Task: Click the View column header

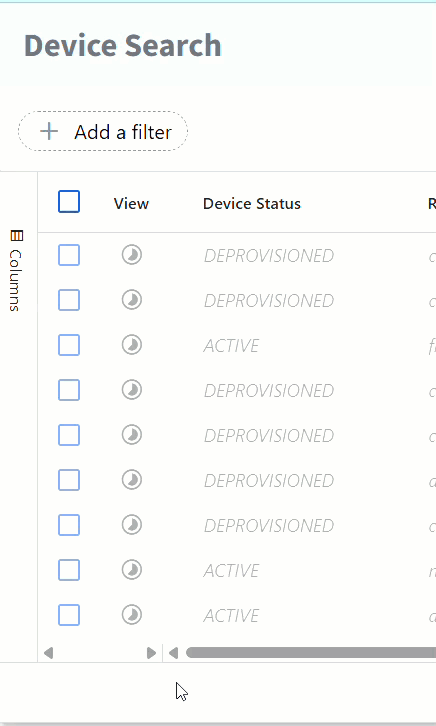Action: click(131, 204)
